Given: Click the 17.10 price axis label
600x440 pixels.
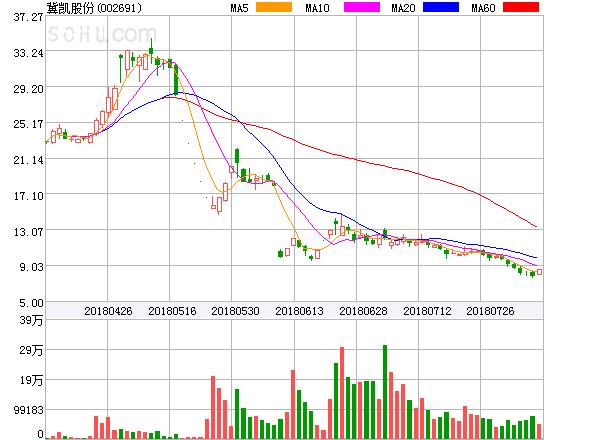Looking at the screenshot, I should [28, 196].
